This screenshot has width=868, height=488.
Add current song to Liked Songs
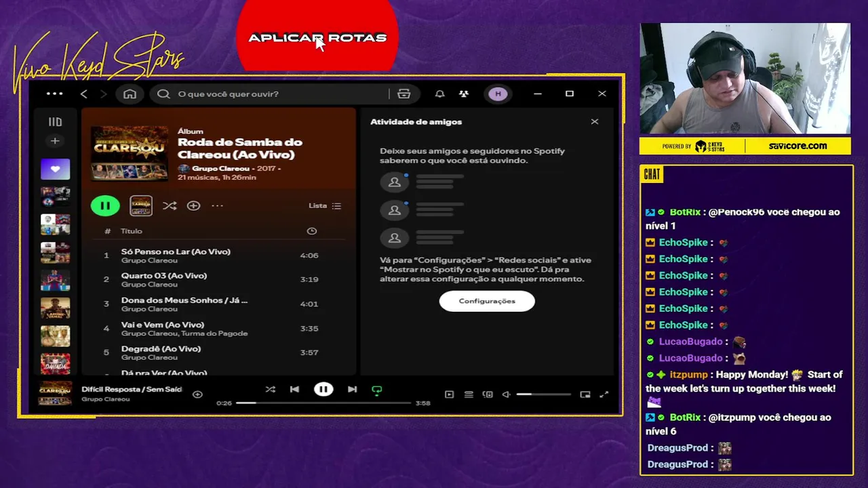(x=197, y=394)
